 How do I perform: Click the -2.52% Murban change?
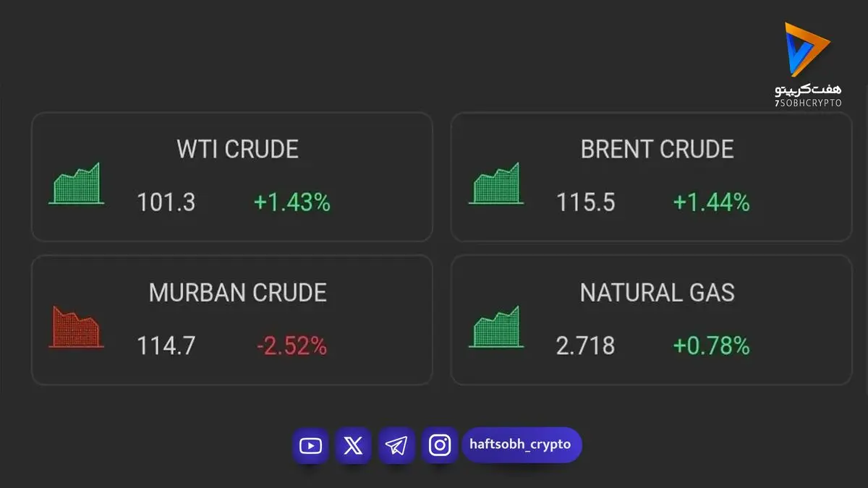[292, 346]
